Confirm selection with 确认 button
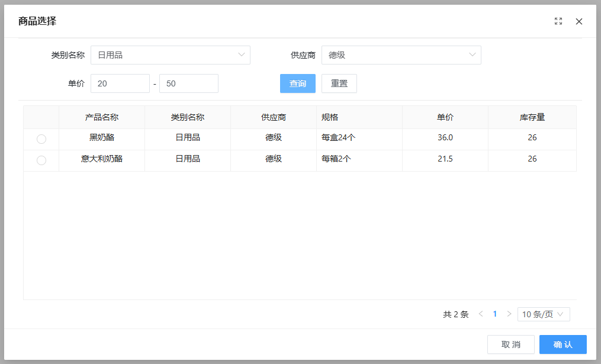 click(x=563, y=344)
